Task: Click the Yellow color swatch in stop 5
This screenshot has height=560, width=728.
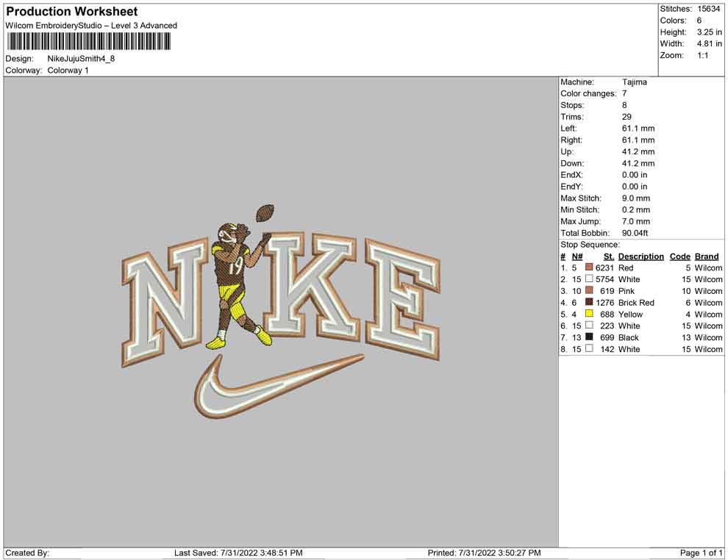Action: (x=589, y=314)
